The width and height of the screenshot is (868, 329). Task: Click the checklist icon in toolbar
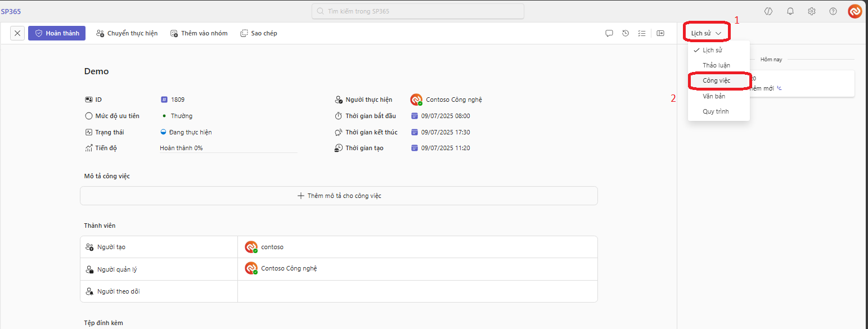tap(642, 33)
